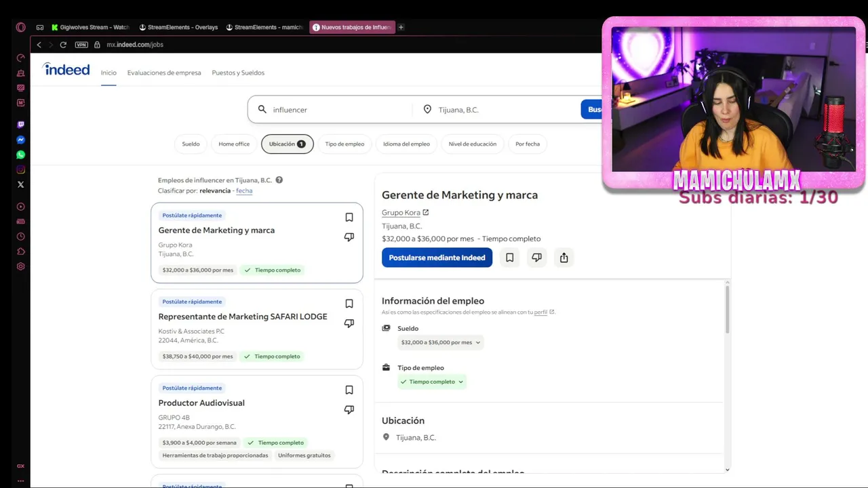Open the Home office filter
Image resolution: width=868 pixels, height=488 pixels.
click(234, 144)
